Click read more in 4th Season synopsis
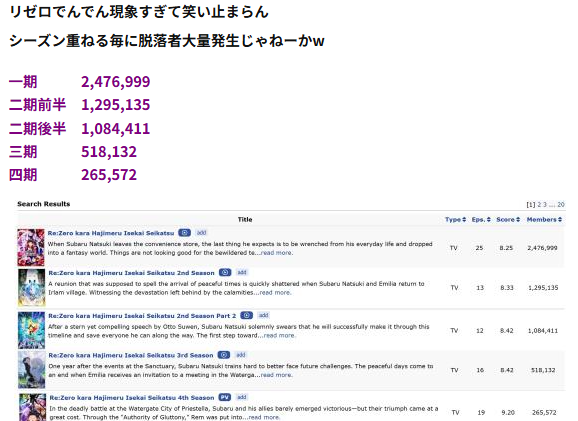578x421 pixels. 264,417
